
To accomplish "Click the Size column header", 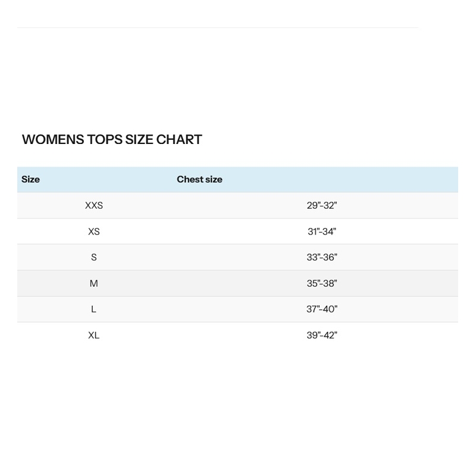I will [30, 180].
